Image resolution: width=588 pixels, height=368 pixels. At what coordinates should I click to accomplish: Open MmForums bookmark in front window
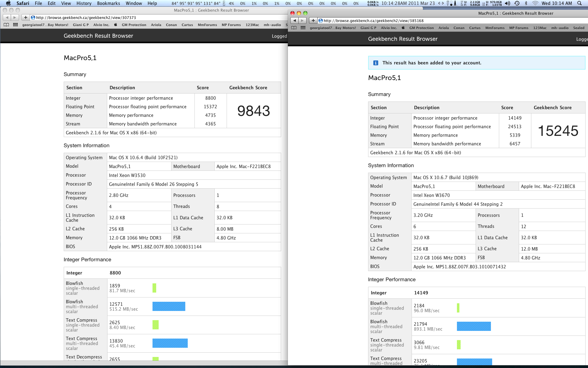click(495, 28)
